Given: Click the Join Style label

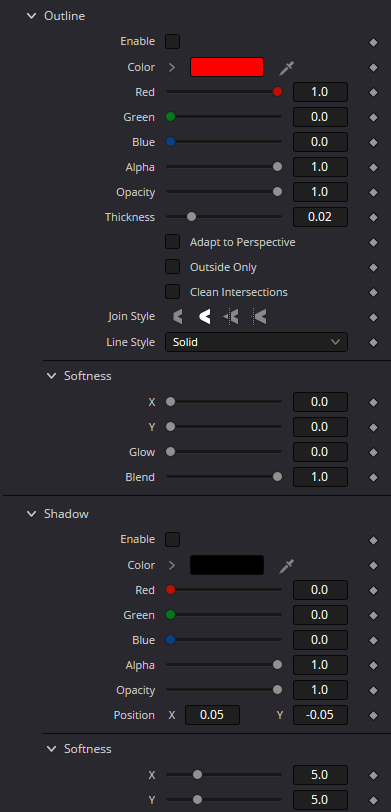Looking at the screenshot, I should click(x=131, y=316).
